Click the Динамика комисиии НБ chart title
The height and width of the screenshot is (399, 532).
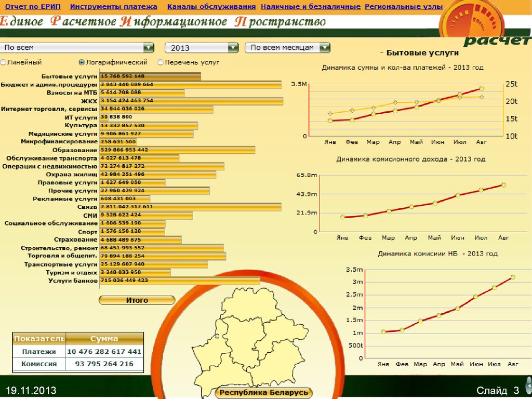(x=438, y=254)
